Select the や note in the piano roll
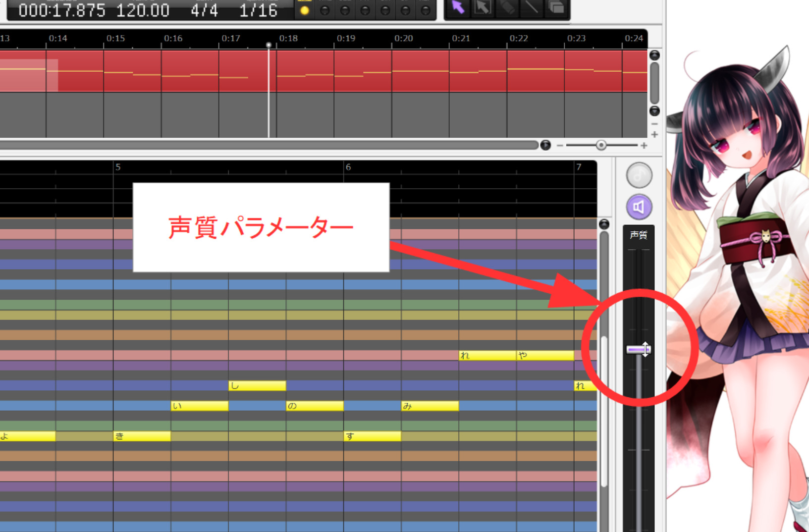The width and height of the screenshot is (809, 532). (x=545, y=355)
